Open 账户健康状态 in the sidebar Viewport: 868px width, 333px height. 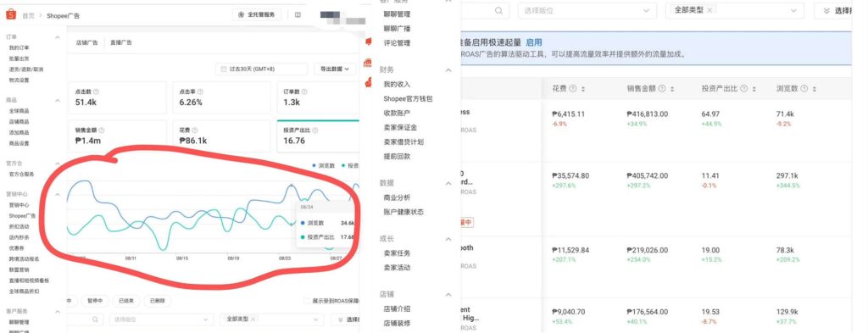click(x=403, y=212)
